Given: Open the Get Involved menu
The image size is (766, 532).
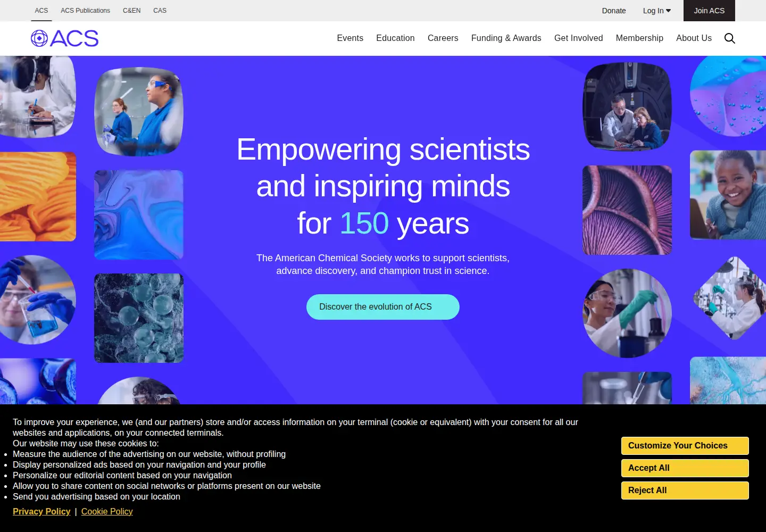Looking at the screenshot, I should click(x=578, y=38).
